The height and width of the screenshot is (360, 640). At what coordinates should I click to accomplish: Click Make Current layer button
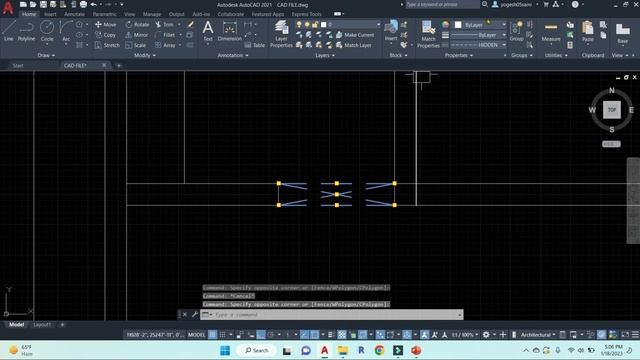355,35
